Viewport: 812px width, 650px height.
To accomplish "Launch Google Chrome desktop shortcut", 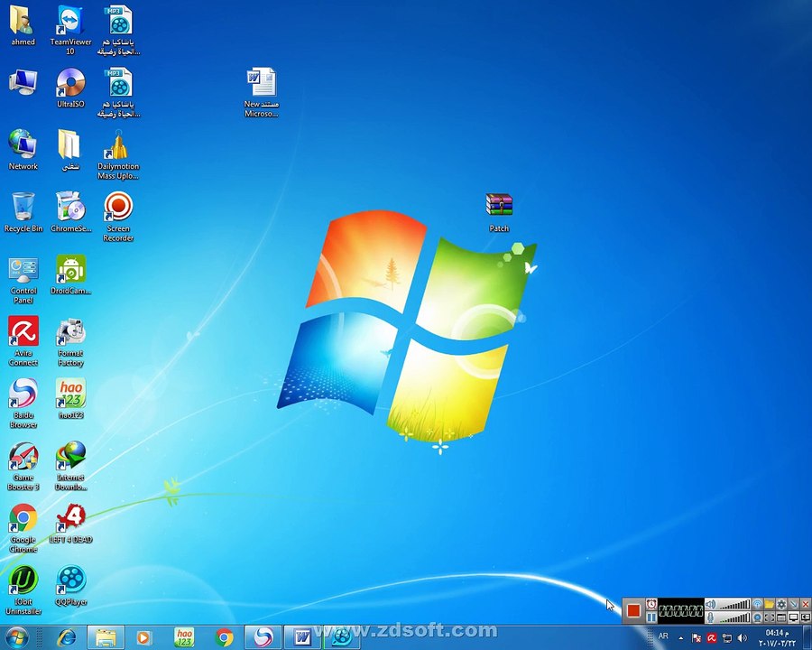I will coord(23,527).
